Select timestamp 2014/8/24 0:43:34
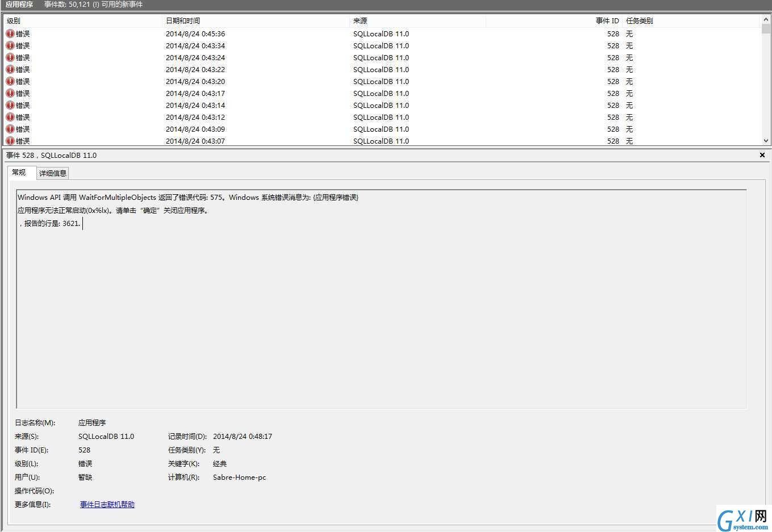Screen dimensions: 772x532 [x=195, y=45]
